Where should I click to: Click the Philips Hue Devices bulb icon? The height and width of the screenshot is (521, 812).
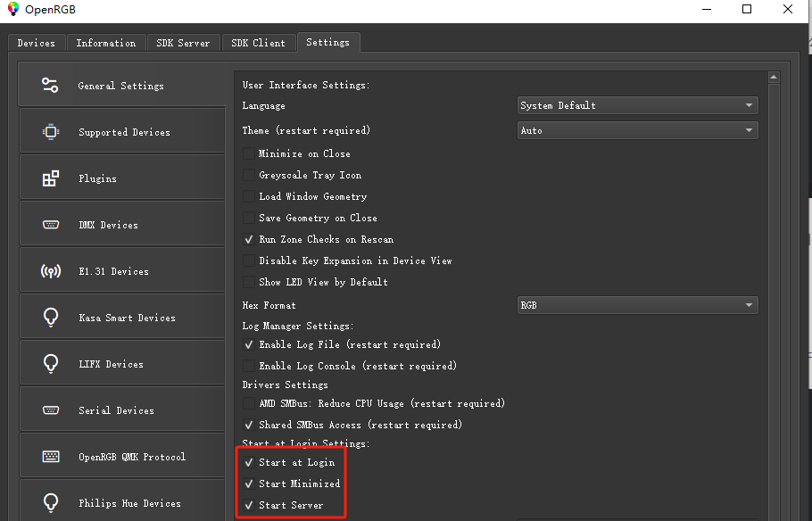click(50, 502)
